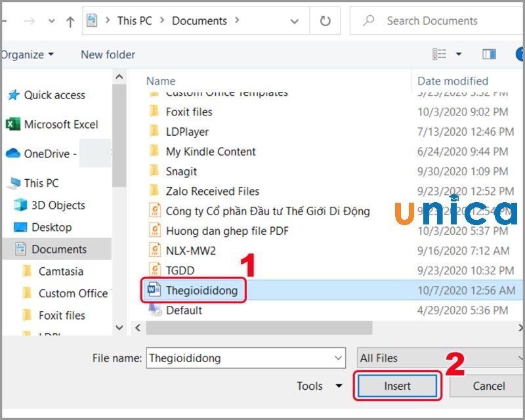Click the Foxit files folder icon in list
525x420 pixels.
click(x=154, y=111)
